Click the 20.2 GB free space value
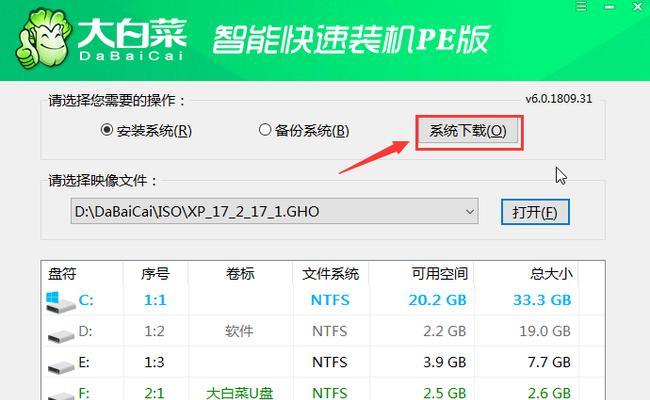 [437, 300]
